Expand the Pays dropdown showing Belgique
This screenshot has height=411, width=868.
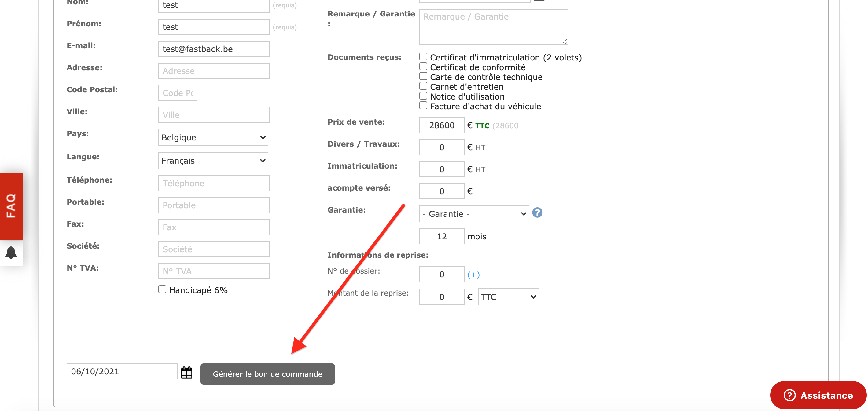(x=213, y=137)
